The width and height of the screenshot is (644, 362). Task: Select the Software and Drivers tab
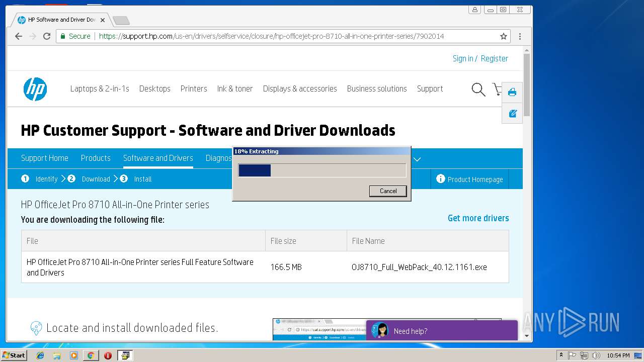coord(158,158)
